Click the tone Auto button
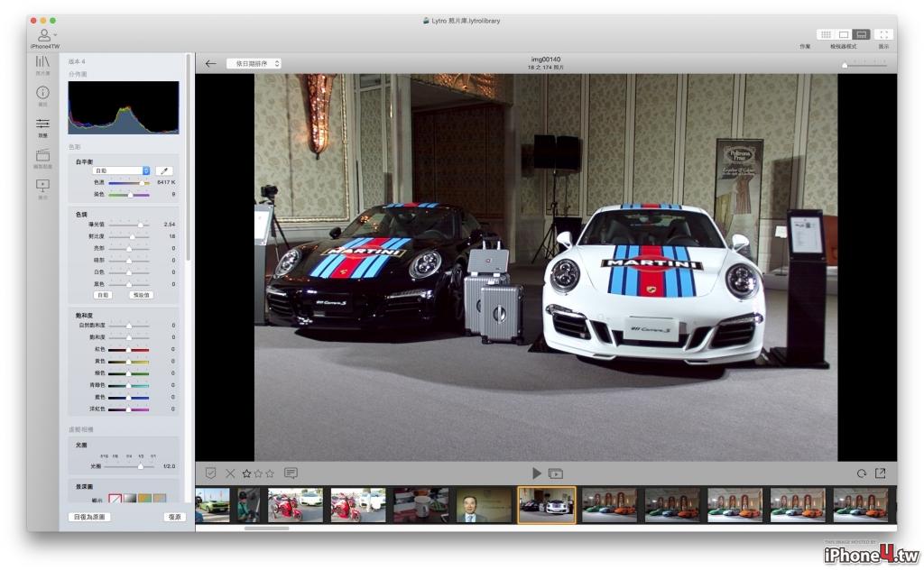Viewport: 924px width, 570px height. pyautogui.click(x=103, y=295)
